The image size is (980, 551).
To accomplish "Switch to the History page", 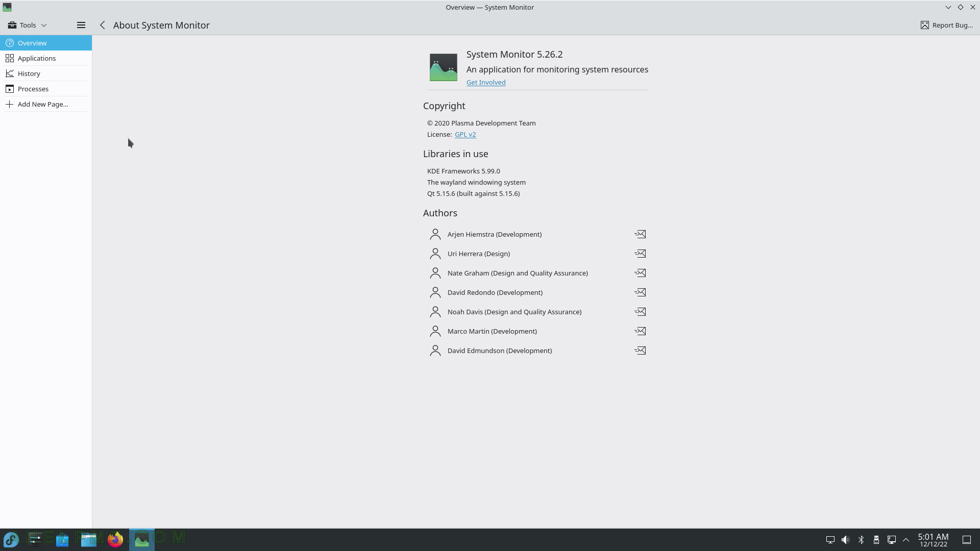I will (46, 73).
